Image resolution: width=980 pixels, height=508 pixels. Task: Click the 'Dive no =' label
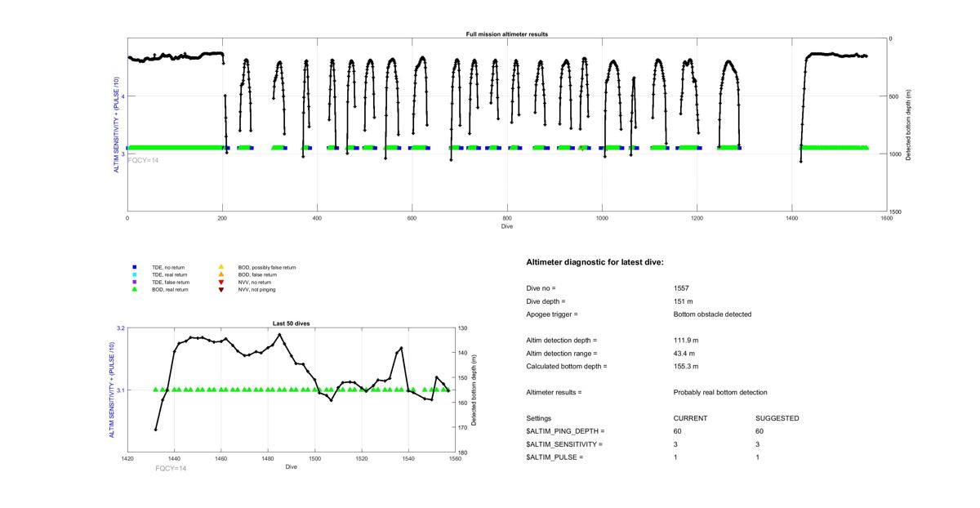point(541,289)
